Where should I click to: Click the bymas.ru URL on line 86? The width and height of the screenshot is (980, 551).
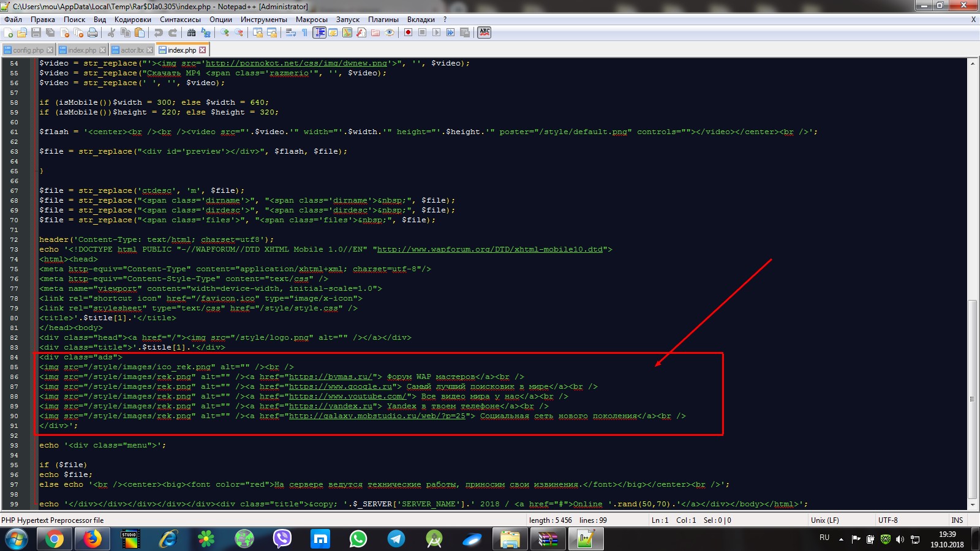pos(330,377)
